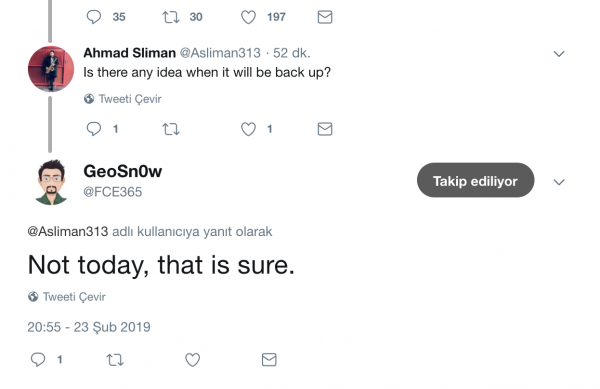
Task: Retweet Ahmad Sliman's tweet
Action: [x=171, y=129]
